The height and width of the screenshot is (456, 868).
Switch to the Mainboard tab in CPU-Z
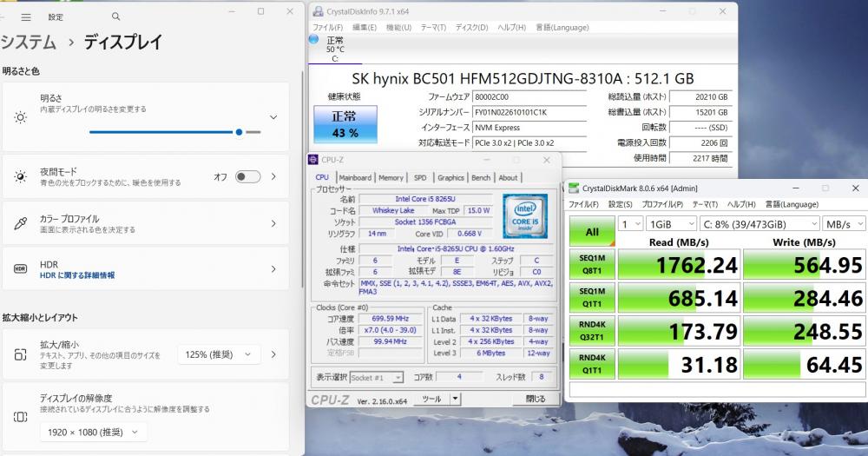point(355,177)
